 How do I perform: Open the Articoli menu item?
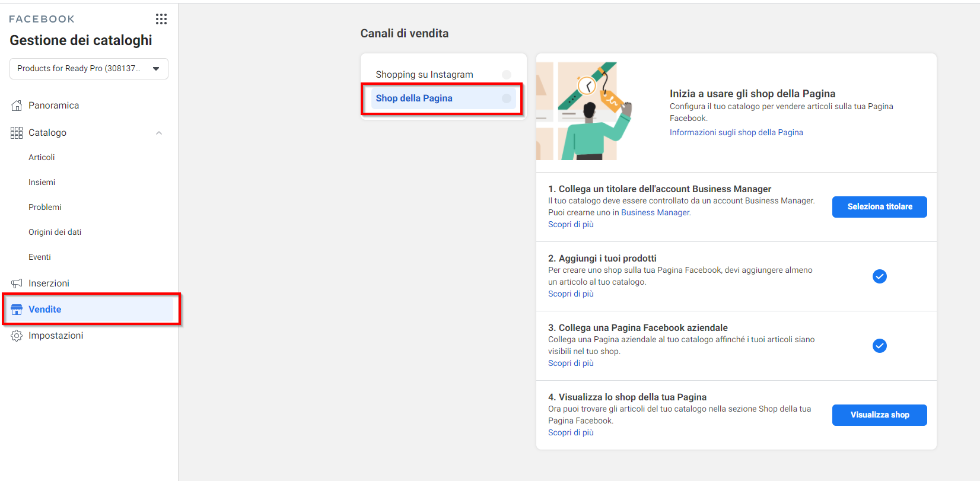[42, 158]
